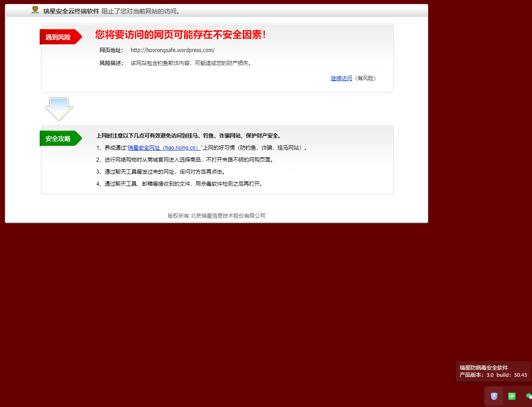The image size is (532, 407).
Task: Click the (有风险) note beside continue link
Action: [x=365, y=78]
